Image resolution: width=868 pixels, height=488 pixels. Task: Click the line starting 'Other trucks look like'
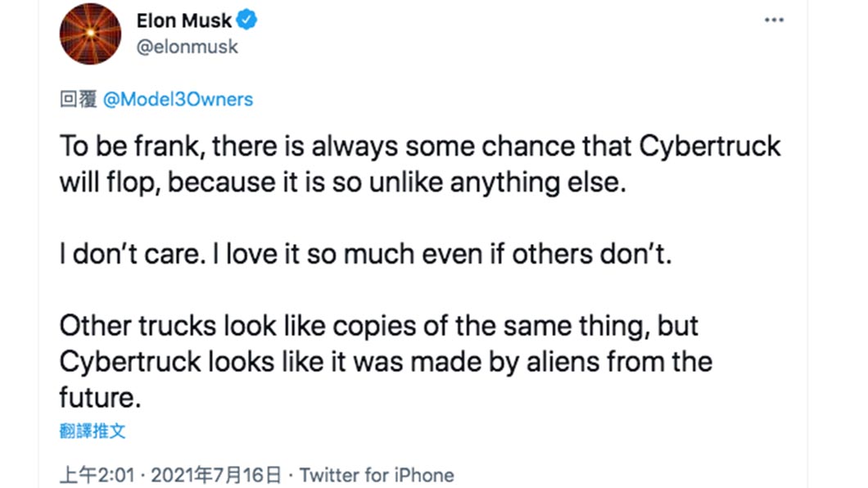[x=378, y=327]
